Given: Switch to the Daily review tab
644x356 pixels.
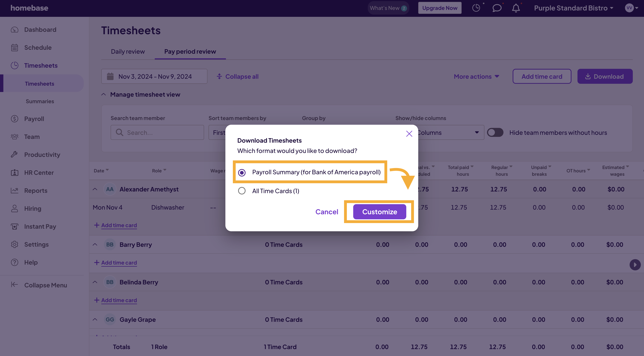Looking at the screenshot, I should point(128,52).
